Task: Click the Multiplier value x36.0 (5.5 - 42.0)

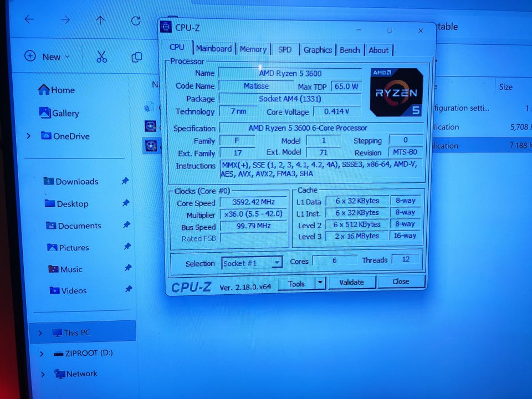Action: pyautogui.click(x=253, y=214)
